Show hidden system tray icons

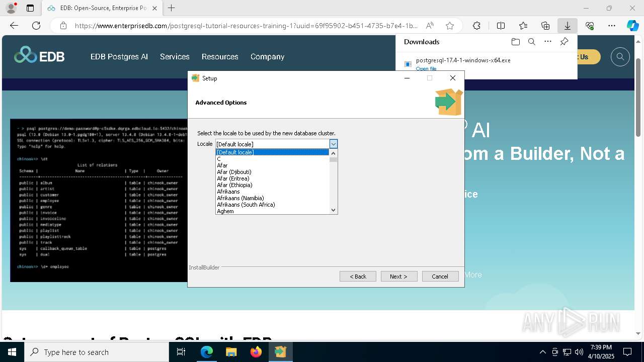[542, 352]
